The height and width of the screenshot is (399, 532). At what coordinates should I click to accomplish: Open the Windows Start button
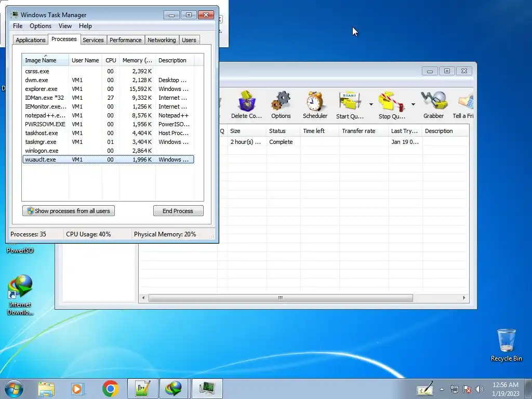point(14,389)
